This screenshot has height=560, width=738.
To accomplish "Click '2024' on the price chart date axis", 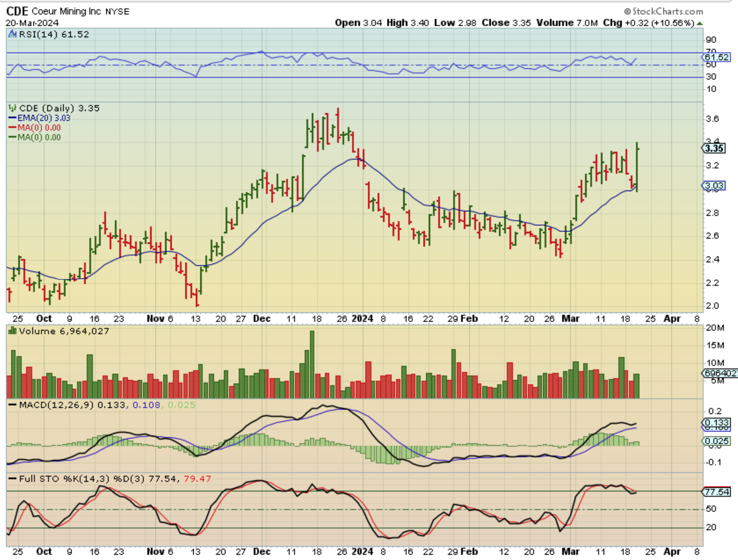I will (x=362, y=319).
